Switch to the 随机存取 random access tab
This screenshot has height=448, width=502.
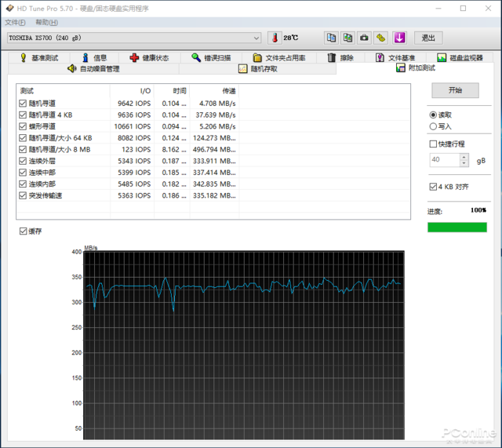pos(258,68)
